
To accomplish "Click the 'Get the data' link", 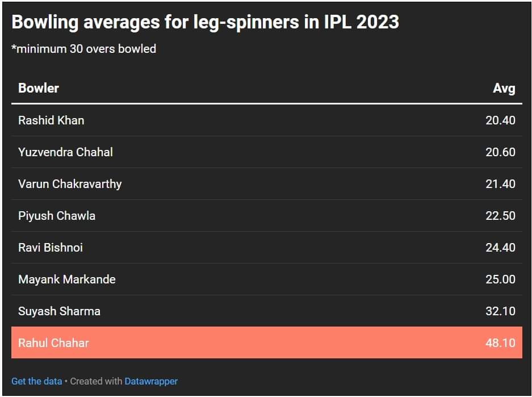I will [37, 381].
